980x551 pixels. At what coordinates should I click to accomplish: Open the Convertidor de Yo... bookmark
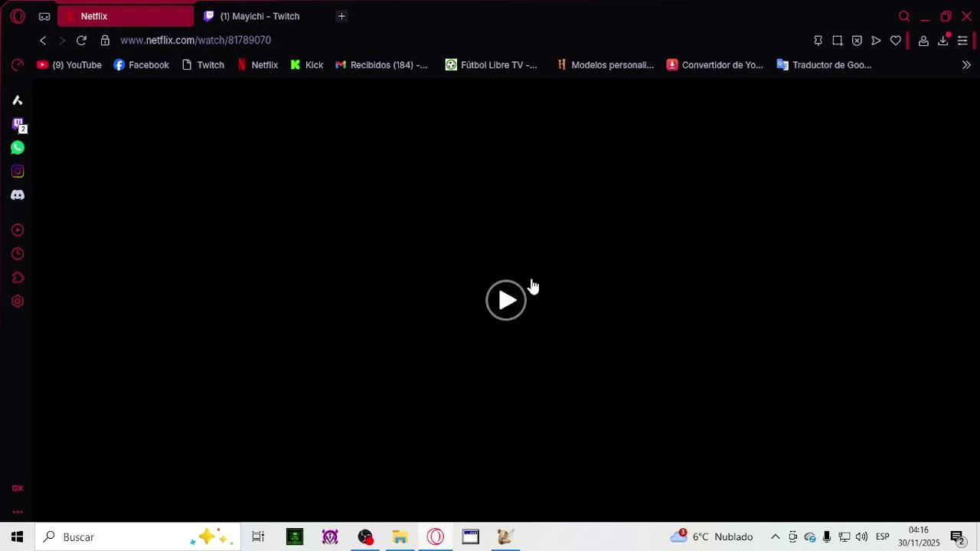[x=714, y=65]
